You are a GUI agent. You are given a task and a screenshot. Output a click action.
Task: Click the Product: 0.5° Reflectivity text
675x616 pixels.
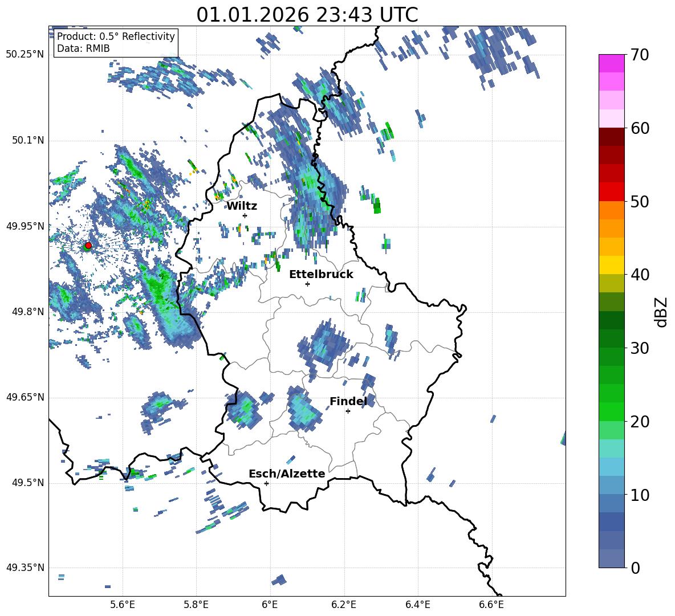click(x=116, y=36)
